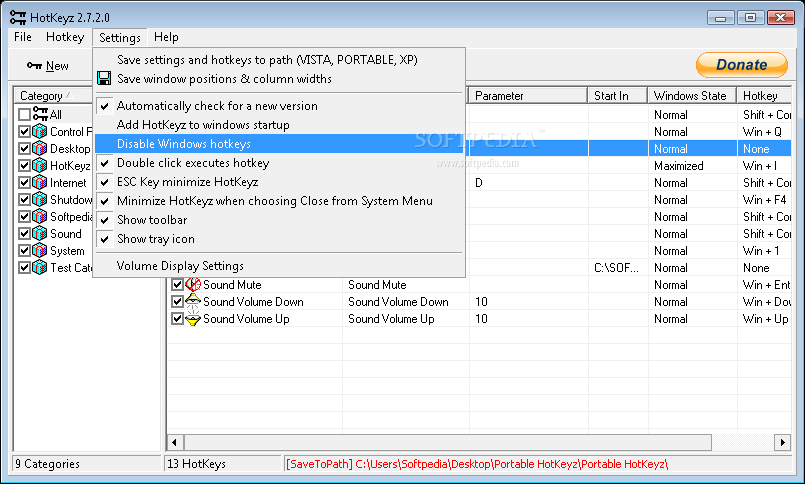Image resolution: width=805 pixels, height=484 pixels.
Task: Click the cube icon next to Control Panel
Action: (40, 131)
